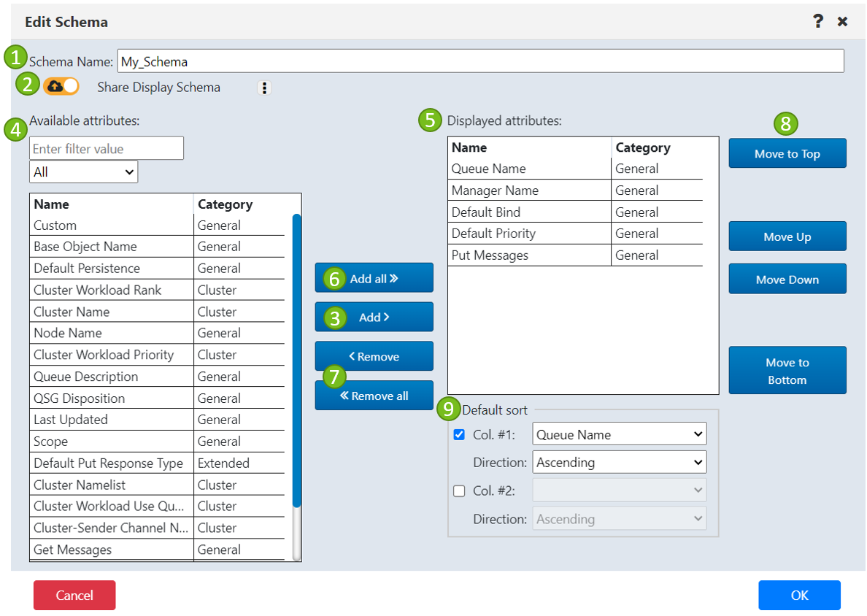
Task: Uncheck the Col. #1 sort checkbox
Action: [459, 434]
